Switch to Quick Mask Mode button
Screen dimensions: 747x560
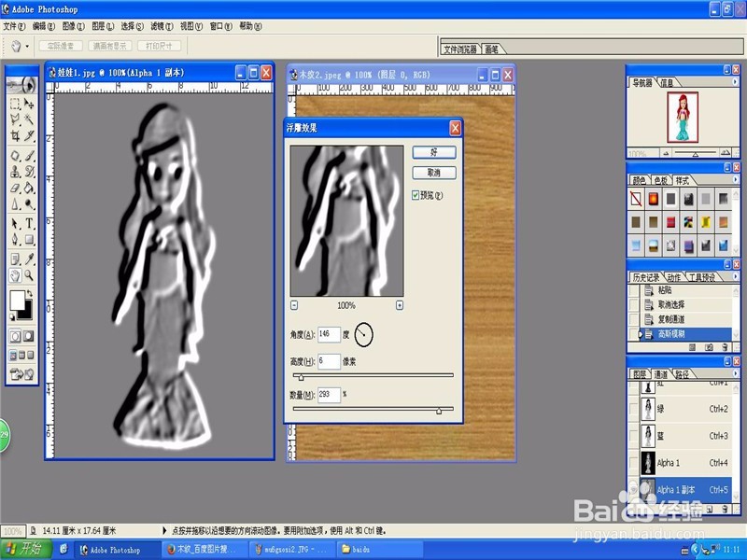click(29, 336)
